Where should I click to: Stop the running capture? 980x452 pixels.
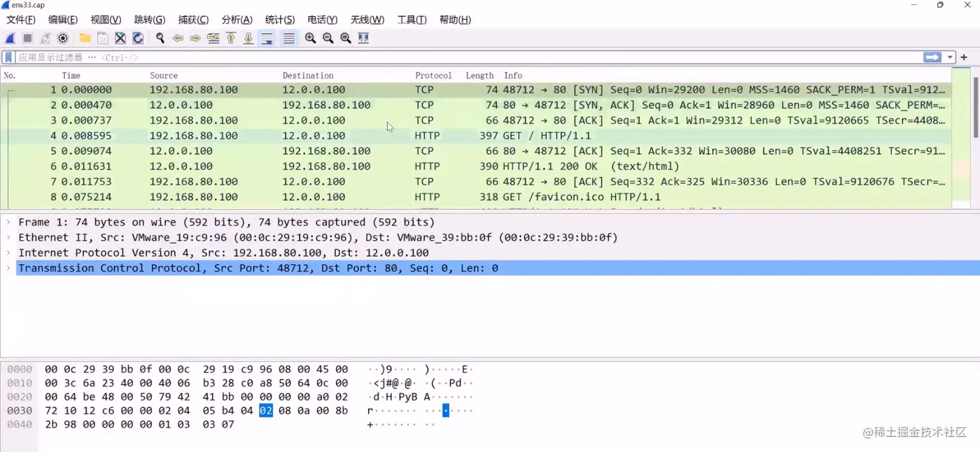(x=28, y=39)
